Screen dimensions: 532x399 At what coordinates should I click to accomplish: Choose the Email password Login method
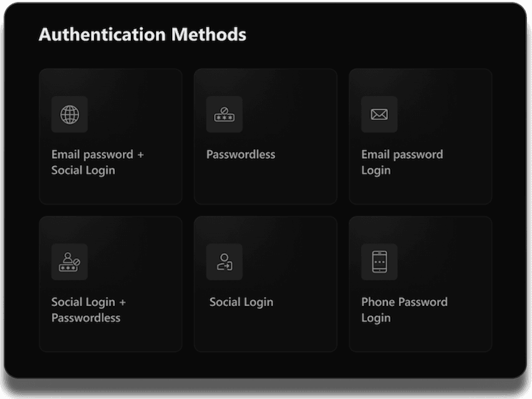pos(420,136)
